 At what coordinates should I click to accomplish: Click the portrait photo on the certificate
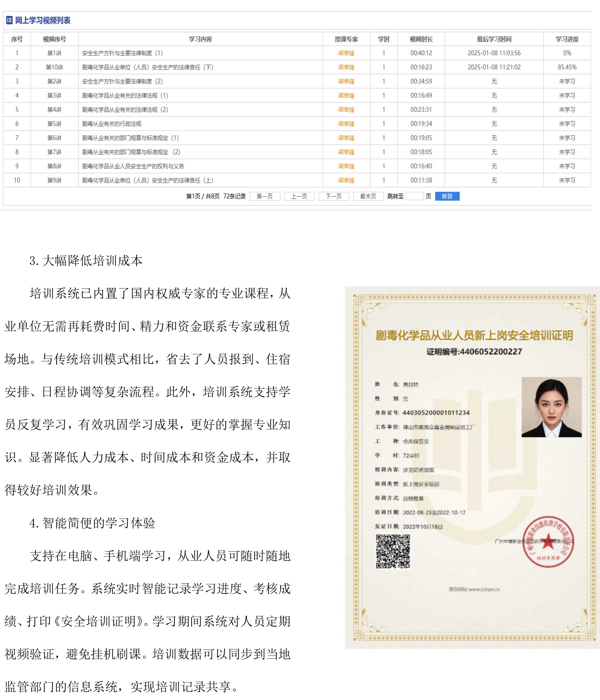point(551,407)
